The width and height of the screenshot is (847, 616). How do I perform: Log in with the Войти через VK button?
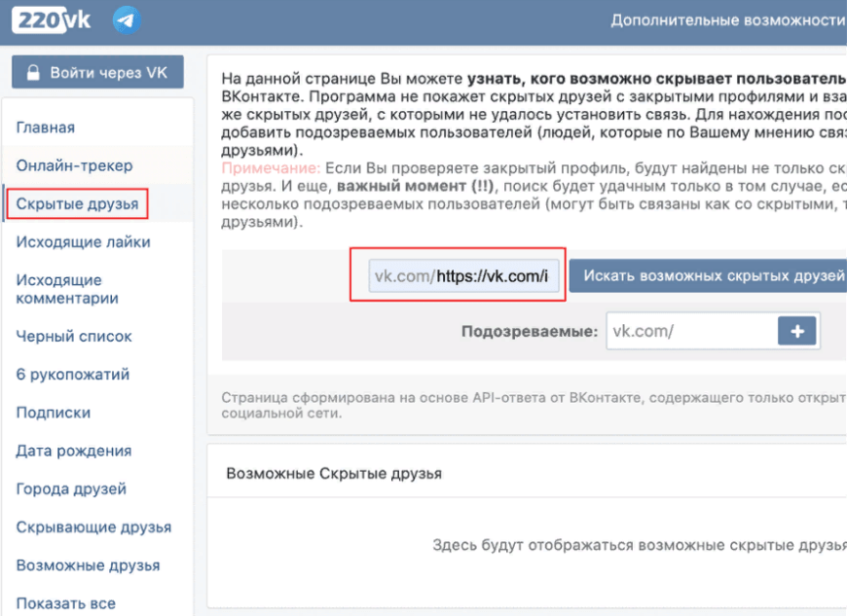point(97,72)
